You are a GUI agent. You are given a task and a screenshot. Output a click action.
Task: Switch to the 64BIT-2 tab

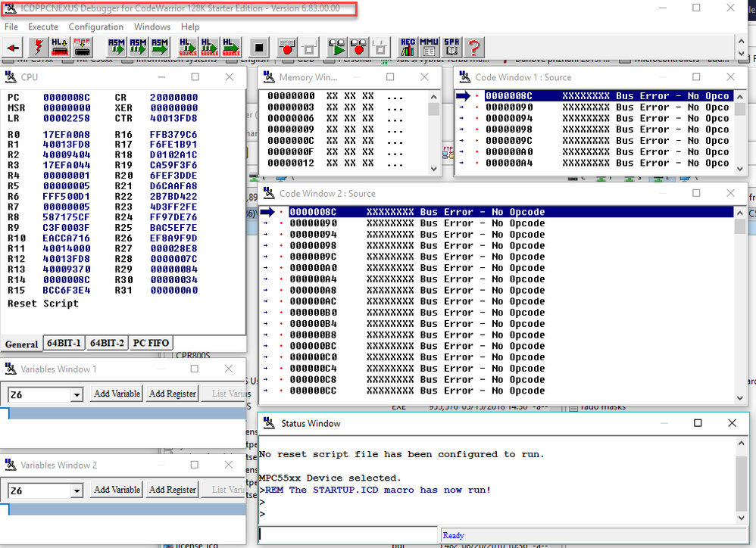(x=107, y=343)
